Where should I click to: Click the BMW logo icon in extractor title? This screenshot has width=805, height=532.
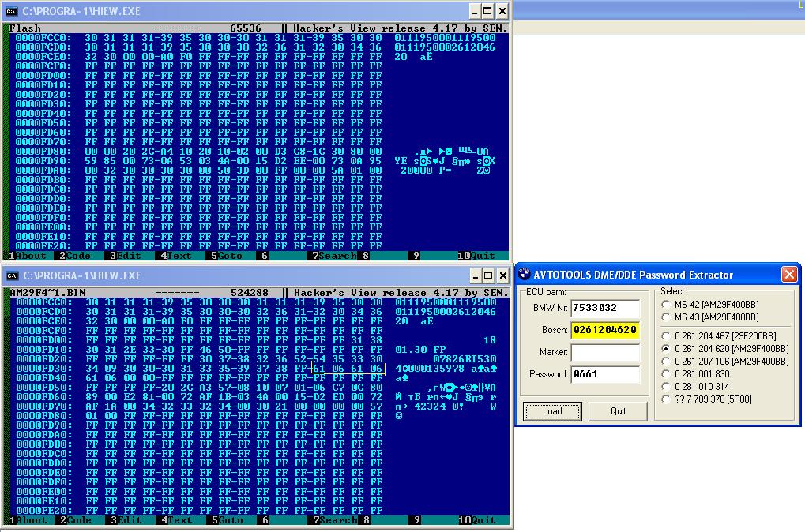click(x=525, y=274)
